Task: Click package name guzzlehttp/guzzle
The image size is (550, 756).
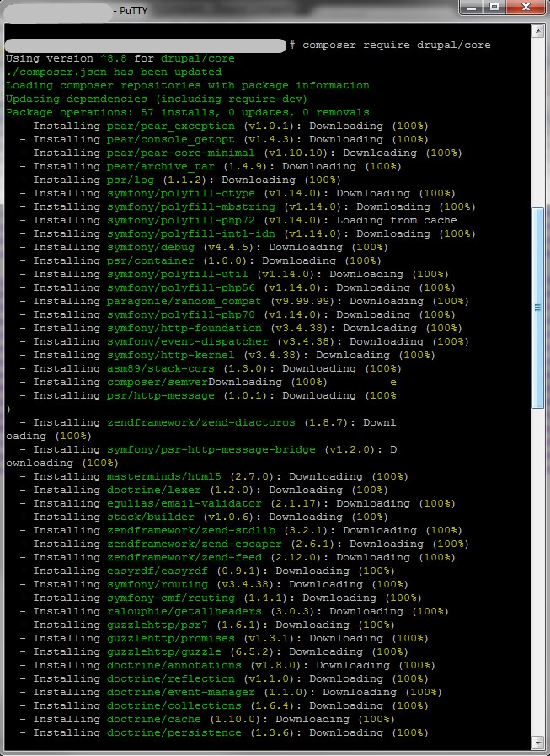Action: (x=164, y=652)
